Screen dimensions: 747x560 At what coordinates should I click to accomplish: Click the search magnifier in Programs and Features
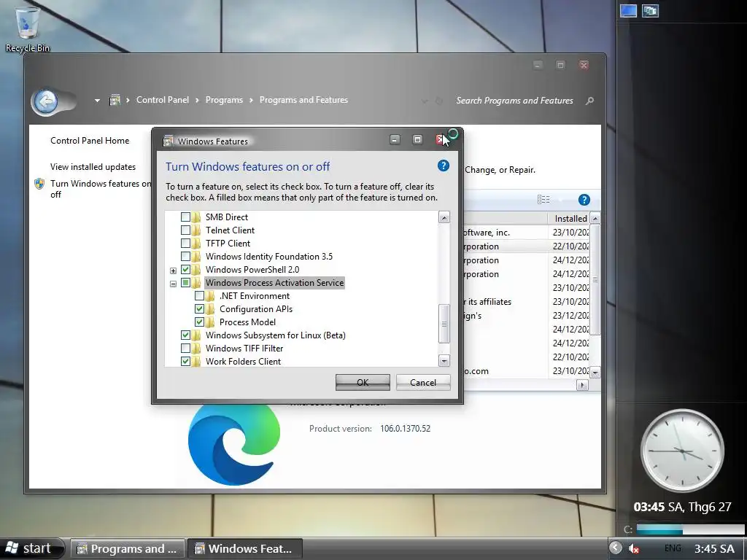[589, 101]
